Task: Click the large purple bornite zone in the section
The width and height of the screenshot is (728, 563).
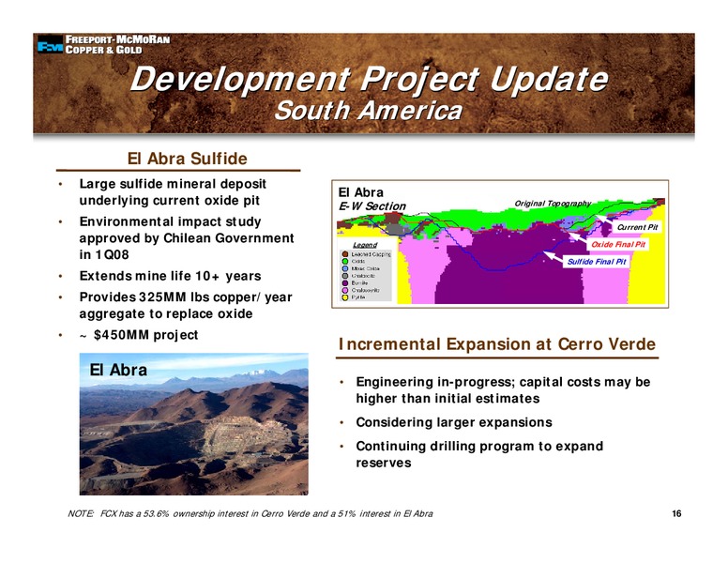Action: (x=510, y=283)
